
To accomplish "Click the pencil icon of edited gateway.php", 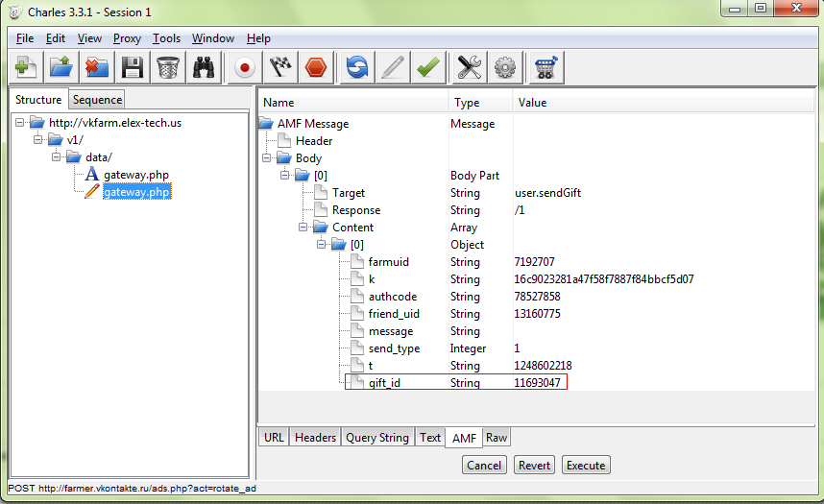I will [91, 191].
